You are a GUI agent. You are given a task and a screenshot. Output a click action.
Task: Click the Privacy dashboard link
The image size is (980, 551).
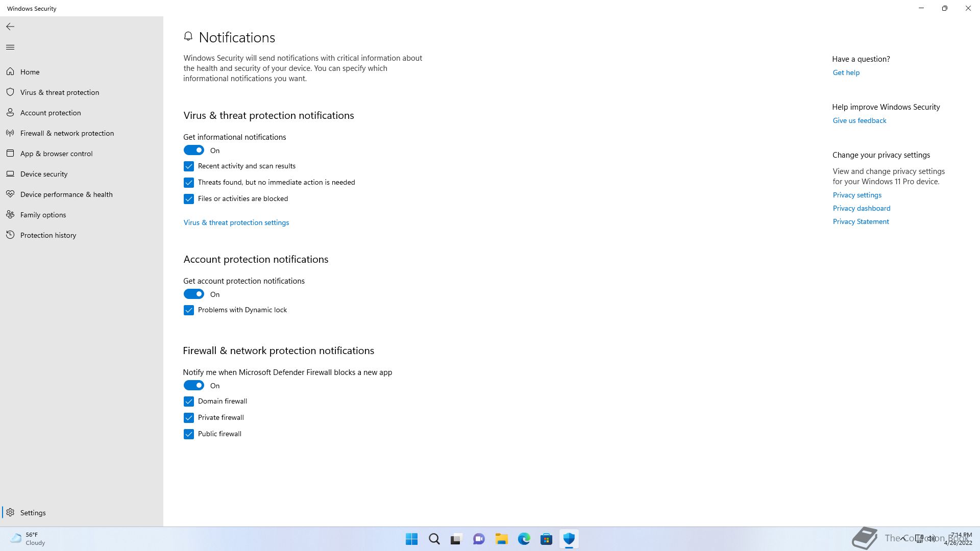click(861, 209)
